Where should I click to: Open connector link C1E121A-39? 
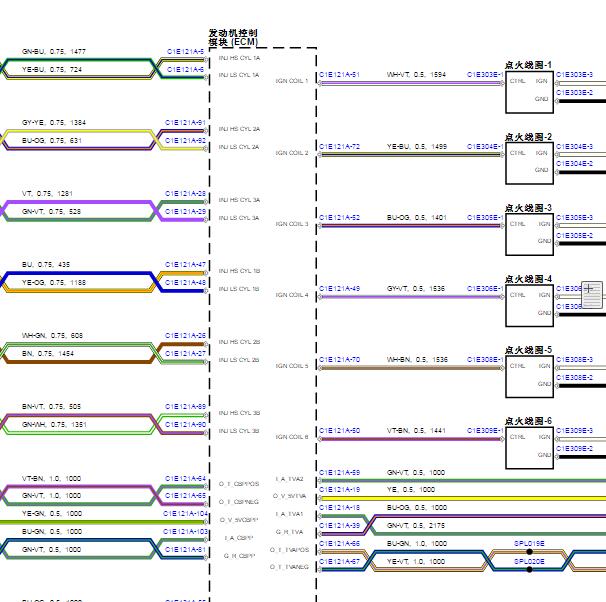(x=339, y=525)
